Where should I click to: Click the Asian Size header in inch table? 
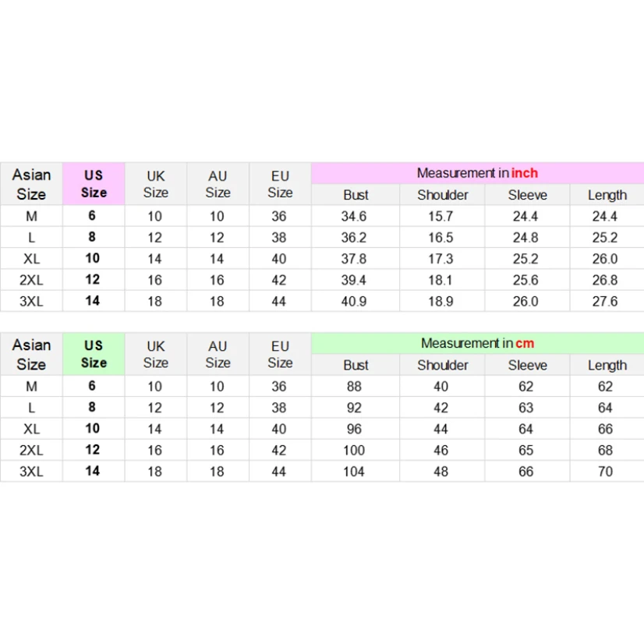tap(31, 184)
